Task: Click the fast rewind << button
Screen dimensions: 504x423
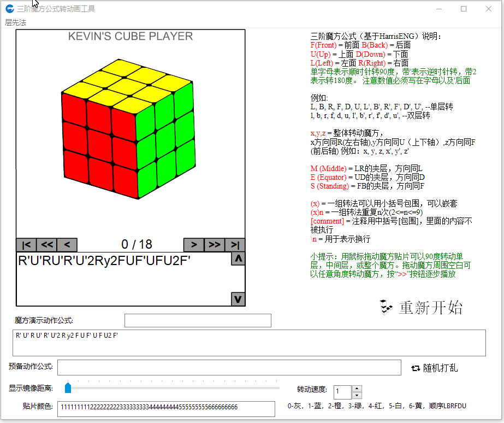Action: [x=46, y=245]
